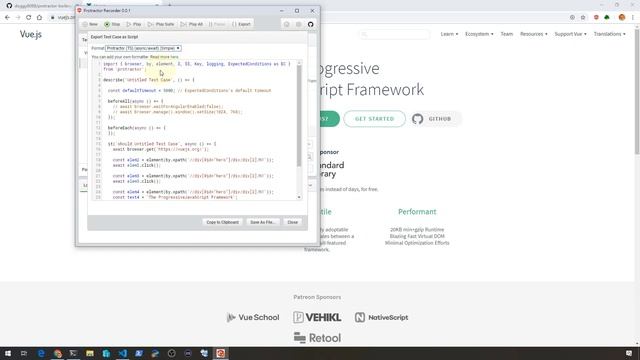The image size is (640, 360).
Task: Click the Save As File button
Action: pos(262,222)
